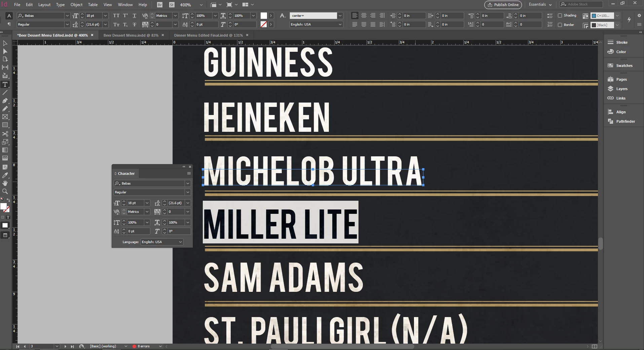The height and width of the screenshot is (350, 644).
Task: Apply Superscript formatting
Action: pyautogui.click(x=125, y=15)
